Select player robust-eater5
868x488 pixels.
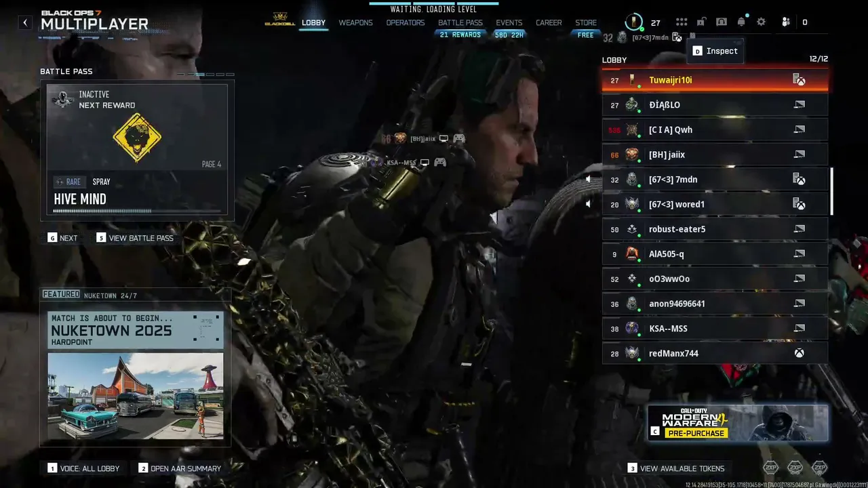tap(715, 229)
